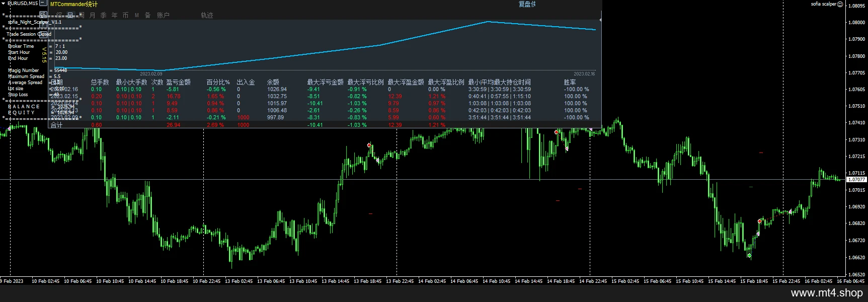The height and width of the screenshot is (302, 868).
Task: Switch to the 行 tab
Action: point(59,16)
